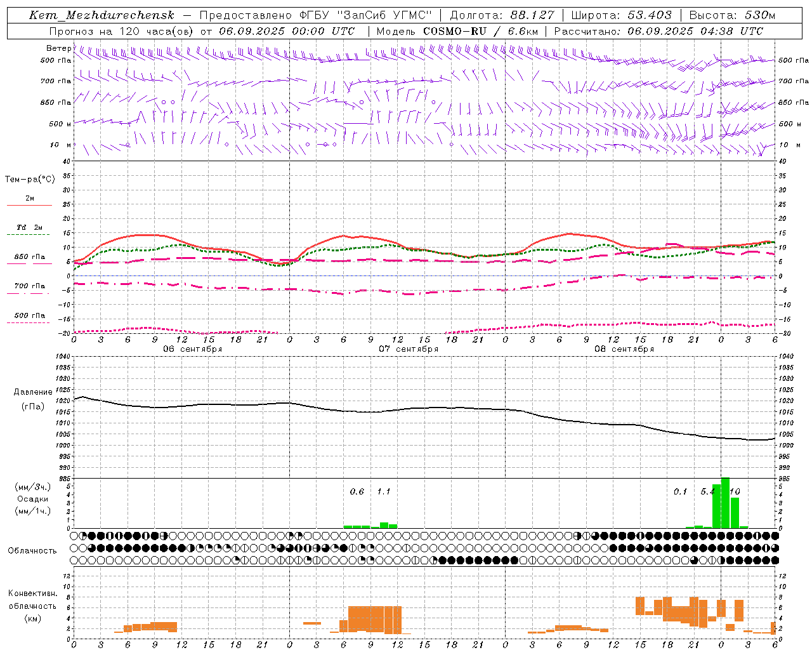The width and height of the screenshot is (812, 650).
Task: Click the (мм/1ч.) units label
Action: coord(33,511)
